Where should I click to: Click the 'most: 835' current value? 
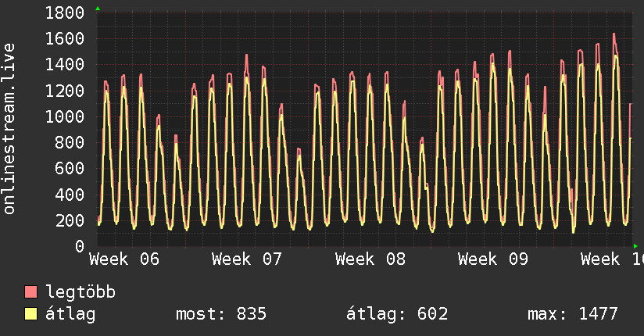click(221, 314)
